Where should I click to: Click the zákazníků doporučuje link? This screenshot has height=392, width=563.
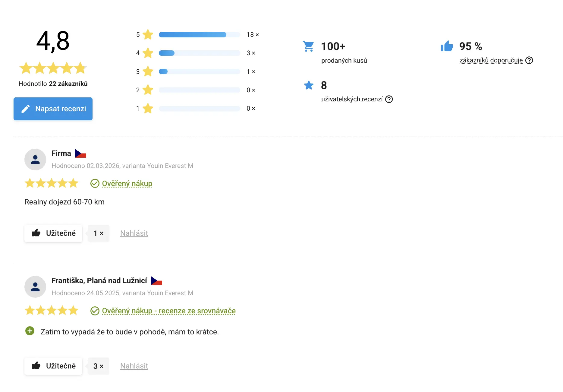coord(491,60)
